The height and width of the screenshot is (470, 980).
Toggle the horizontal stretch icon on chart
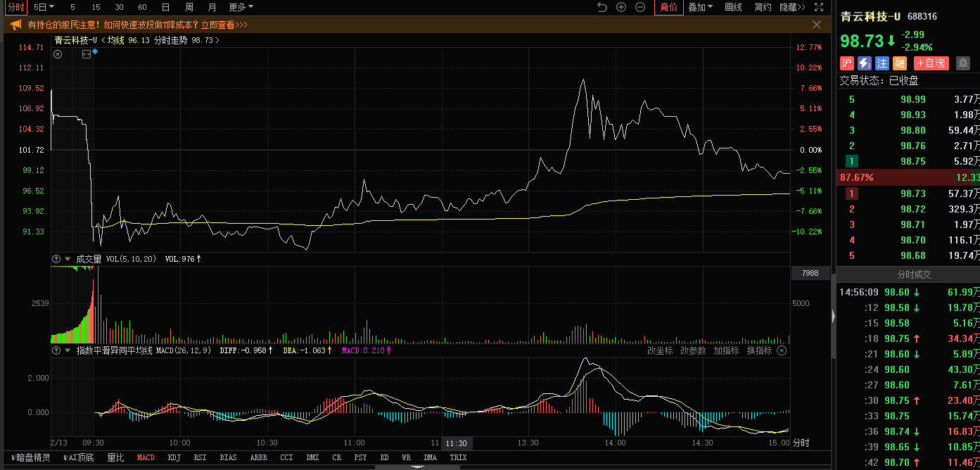[87, 54]
